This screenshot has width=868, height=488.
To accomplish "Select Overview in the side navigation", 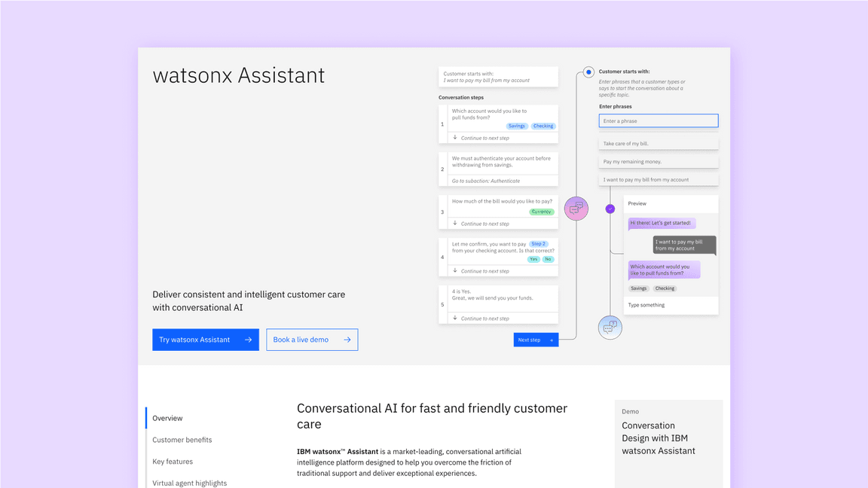I will coord(167,418).
